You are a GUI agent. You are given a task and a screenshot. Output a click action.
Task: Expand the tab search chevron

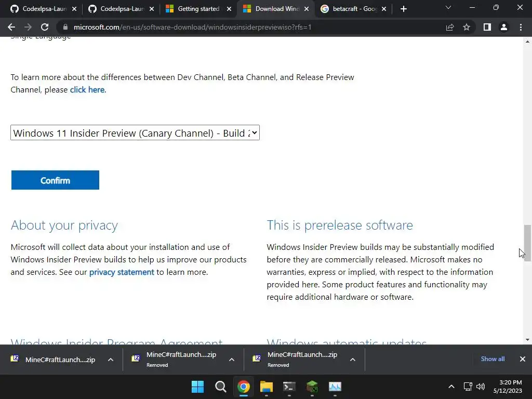point(448,7)
